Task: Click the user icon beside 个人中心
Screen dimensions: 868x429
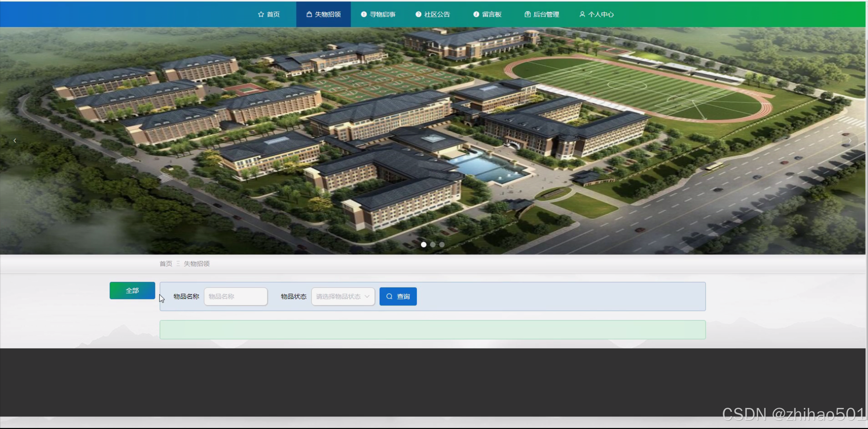Action: (x=582, y=14)
